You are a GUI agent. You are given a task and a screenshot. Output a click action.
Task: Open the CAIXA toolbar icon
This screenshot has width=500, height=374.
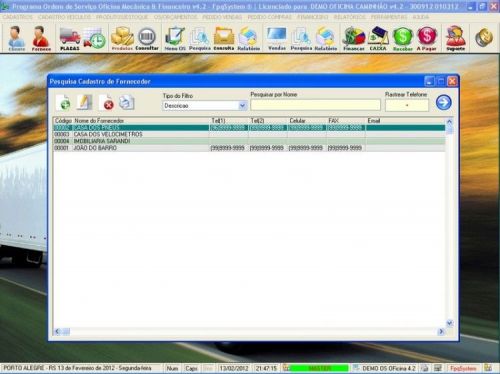coord(378,38)
